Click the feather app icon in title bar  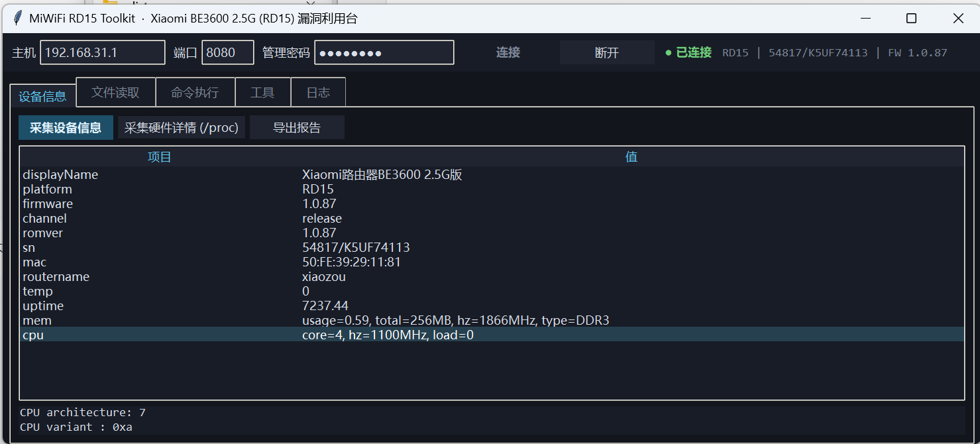coord(18,19)
